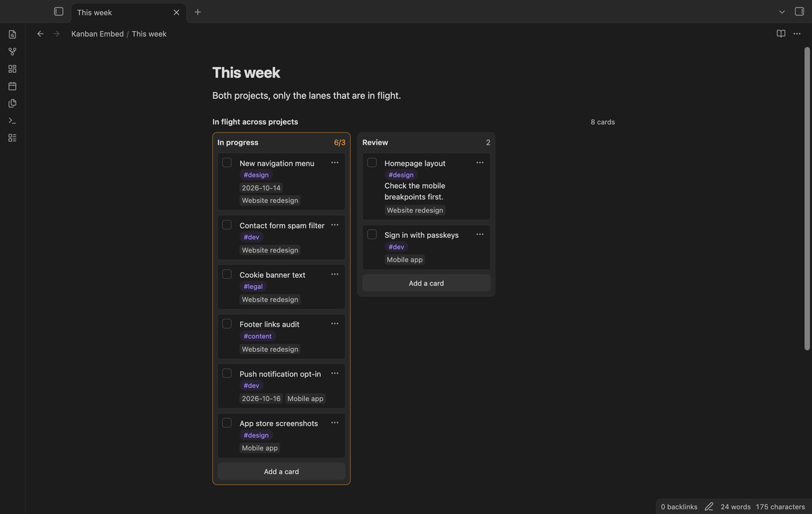Image resolution: width=812 pixels, height=514 pixels.
Task: Click 0 backlinks in status bar
Action: 679,507
